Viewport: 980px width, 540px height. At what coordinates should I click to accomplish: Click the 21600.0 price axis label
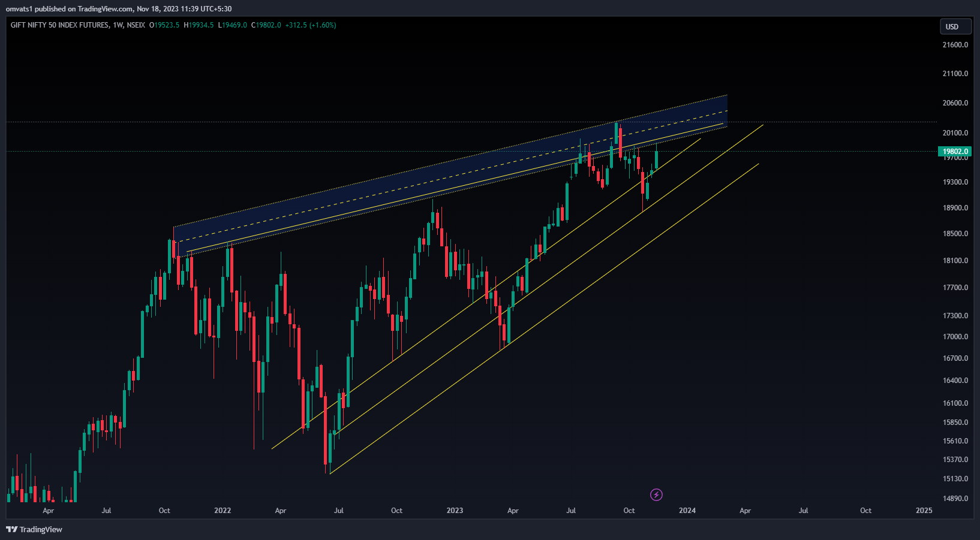pyautogui.click(x=955, y=45)
